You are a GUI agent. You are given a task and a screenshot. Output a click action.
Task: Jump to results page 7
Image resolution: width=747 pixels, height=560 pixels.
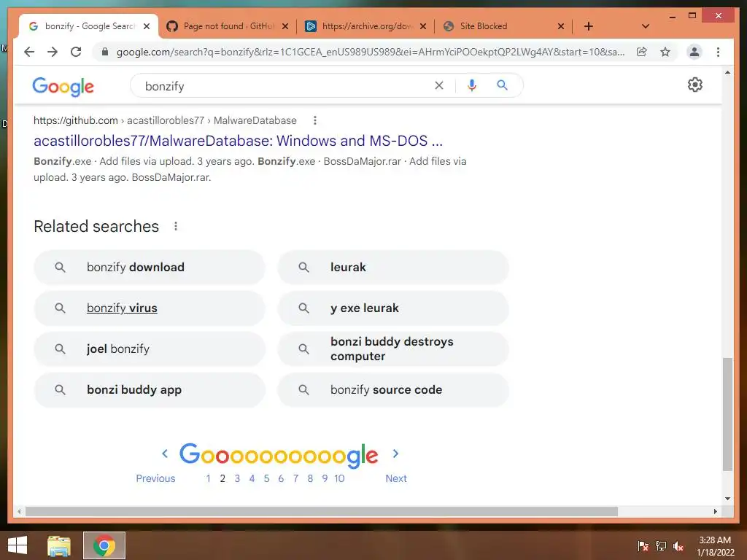click(295, 478)
